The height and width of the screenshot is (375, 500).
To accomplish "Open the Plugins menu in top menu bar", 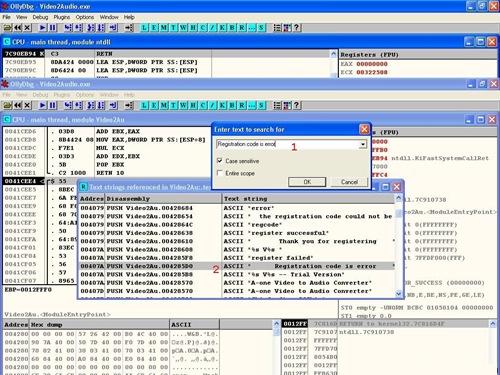I will coord(62,17).
